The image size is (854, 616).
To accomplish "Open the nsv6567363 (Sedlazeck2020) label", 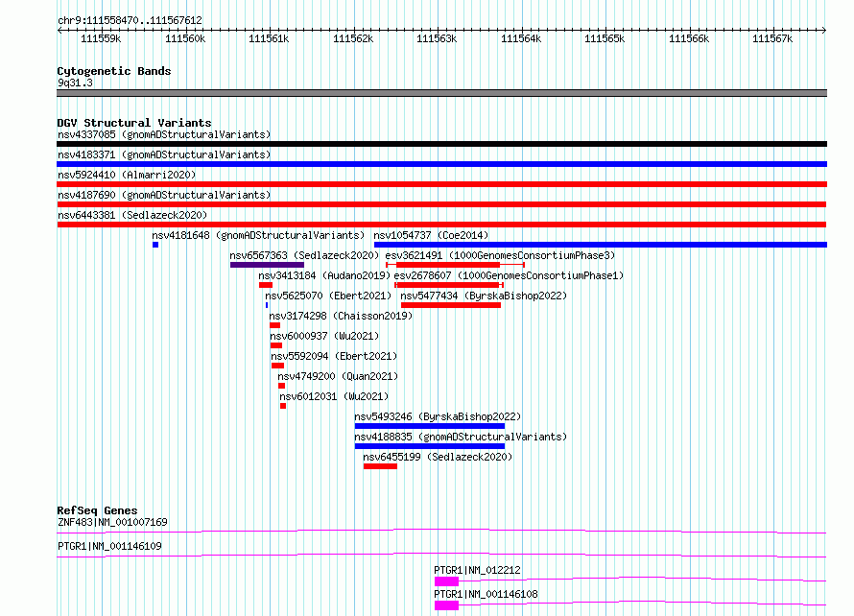I will pos(304,255).
